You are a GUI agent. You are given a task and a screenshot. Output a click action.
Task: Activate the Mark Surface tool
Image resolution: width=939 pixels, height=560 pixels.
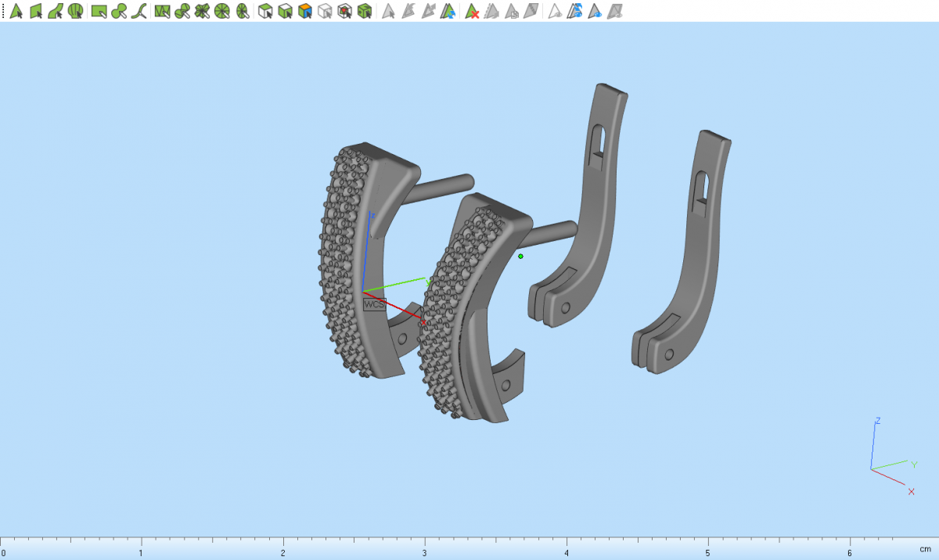56,11
